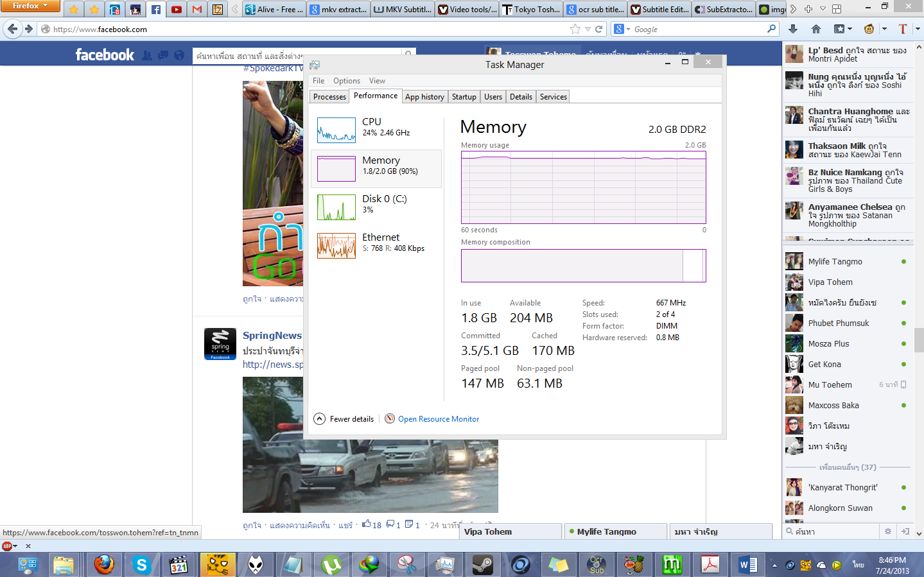Image resolution: width=924 pixels, height=577 pixels.
Task: Click the facebook logo
Action: (105, 55)
